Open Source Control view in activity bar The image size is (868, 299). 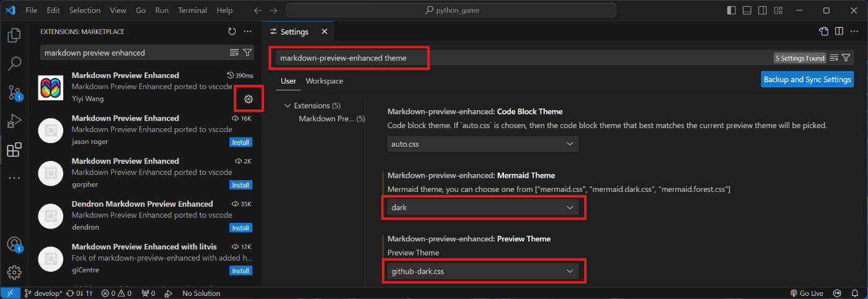tap(14, 93)
